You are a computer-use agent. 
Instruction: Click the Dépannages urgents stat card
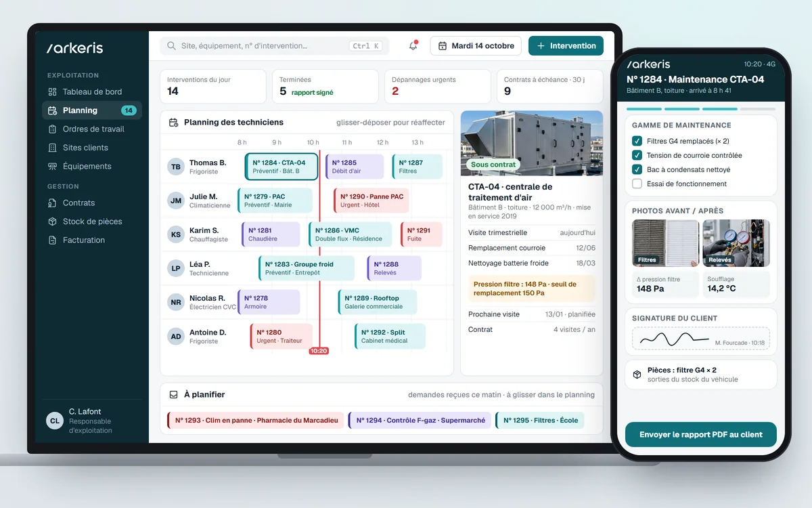[438, 87]
